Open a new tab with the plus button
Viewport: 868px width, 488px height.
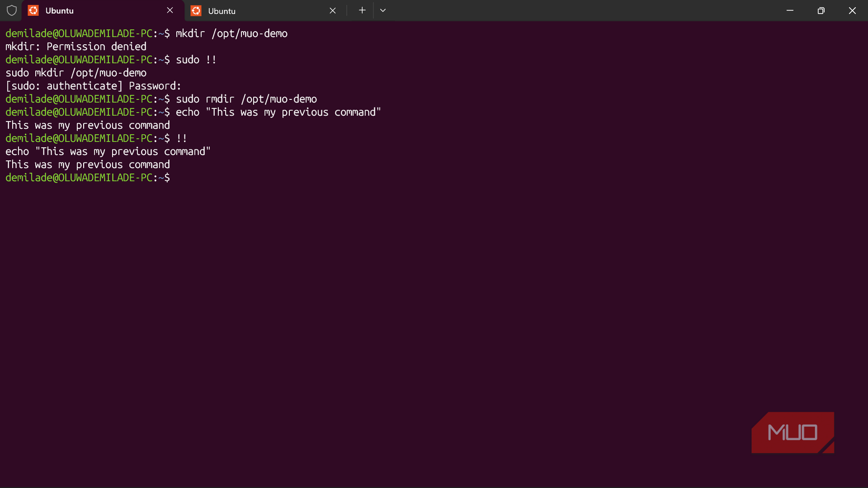362,11
